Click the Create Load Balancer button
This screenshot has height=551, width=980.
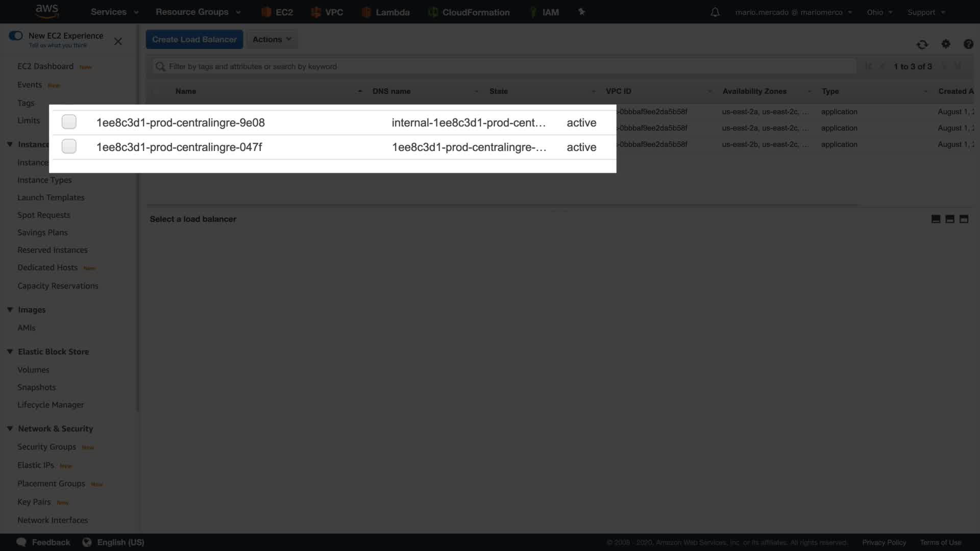click(194, 39)
